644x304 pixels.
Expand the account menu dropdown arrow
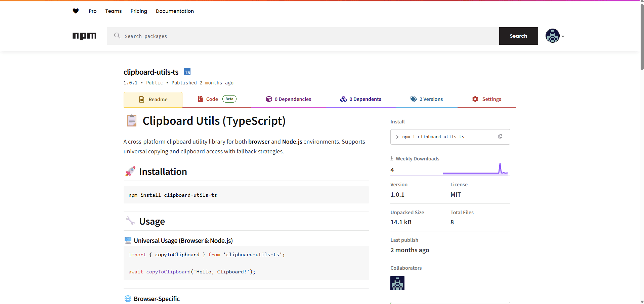(563, 36)
